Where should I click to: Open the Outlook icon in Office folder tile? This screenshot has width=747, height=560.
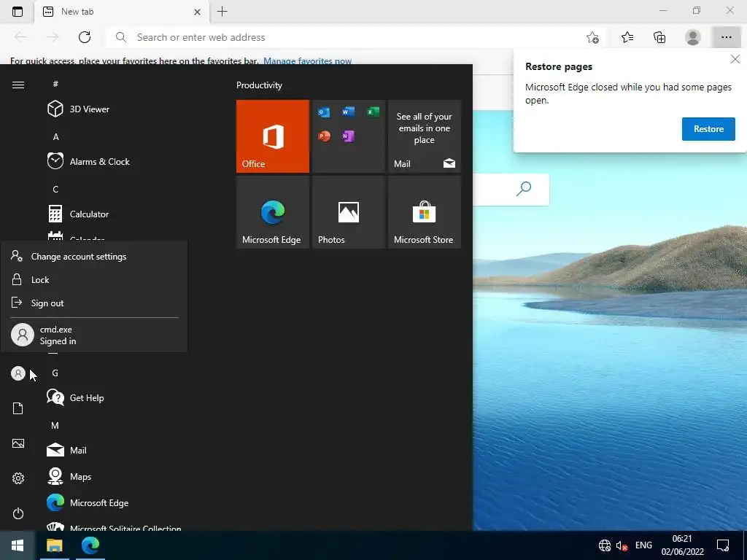point(324,112)
